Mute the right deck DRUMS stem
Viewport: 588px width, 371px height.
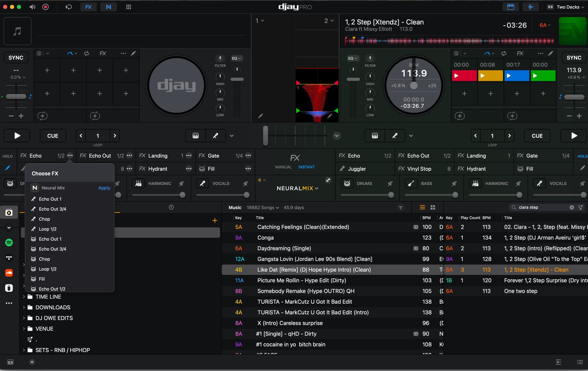pos(390,184)
